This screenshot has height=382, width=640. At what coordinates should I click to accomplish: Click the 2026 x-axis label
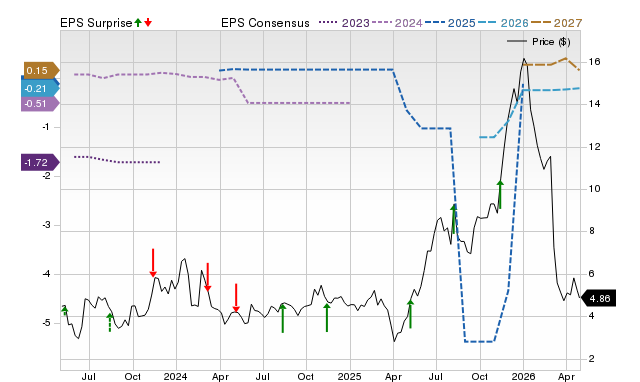(523, 376)
